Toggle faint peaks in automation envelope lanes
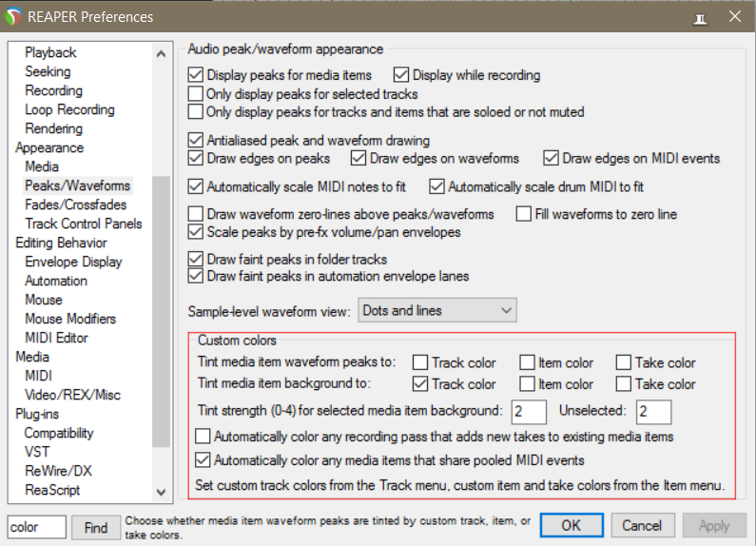756x546 pixels. (x=195, y=277)
